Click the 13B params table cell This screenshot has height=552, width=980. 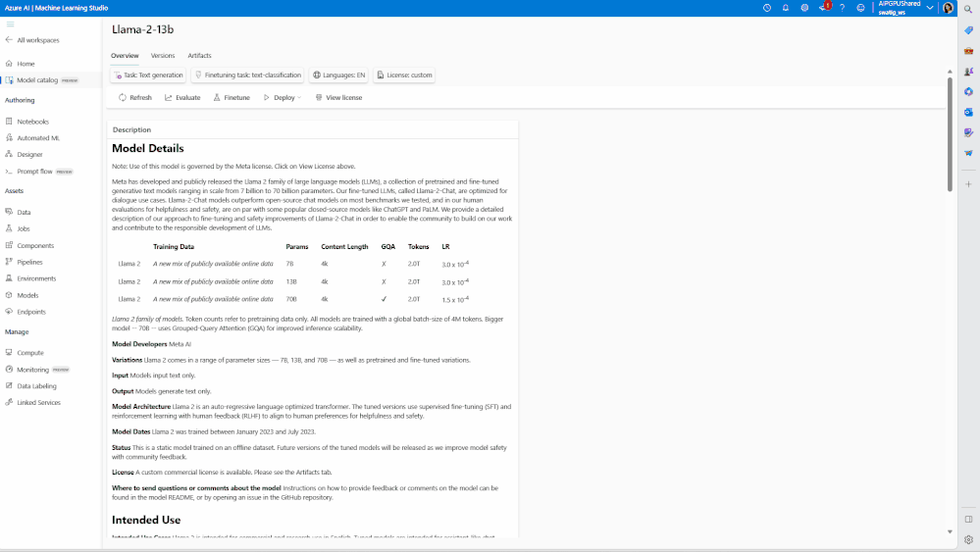pyautogui.click(x=291, y=281)
